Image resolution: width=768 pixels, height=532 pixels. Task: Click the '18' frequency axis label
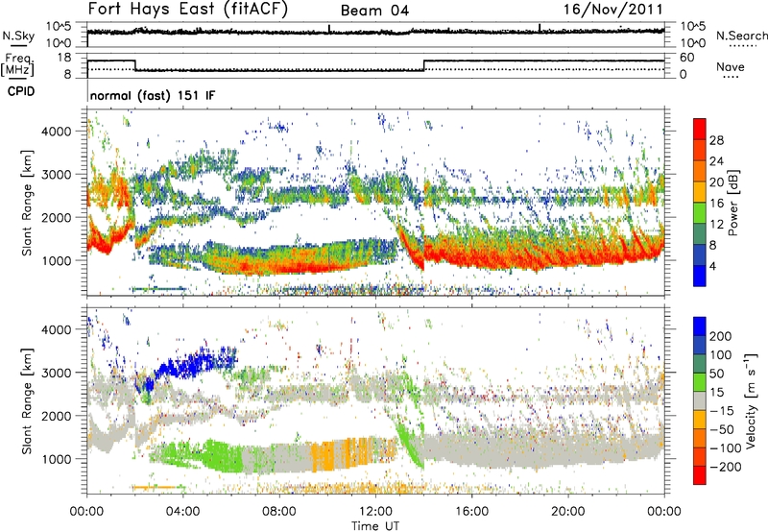click(64, 58)
